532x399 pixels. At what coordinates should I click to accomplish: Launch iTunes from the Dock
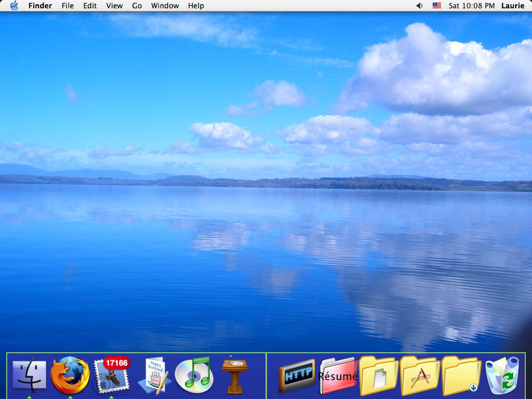(x=194, y=375)
